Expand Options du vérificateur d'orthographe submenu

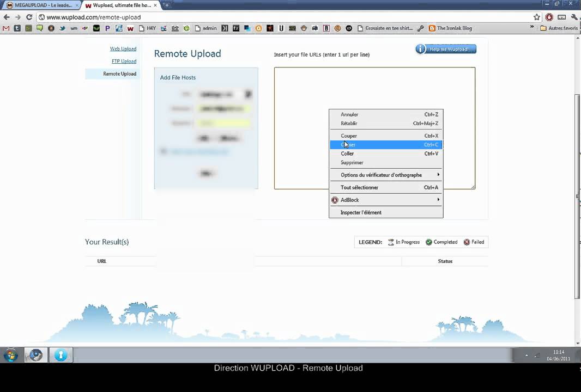tap(386, 175)
